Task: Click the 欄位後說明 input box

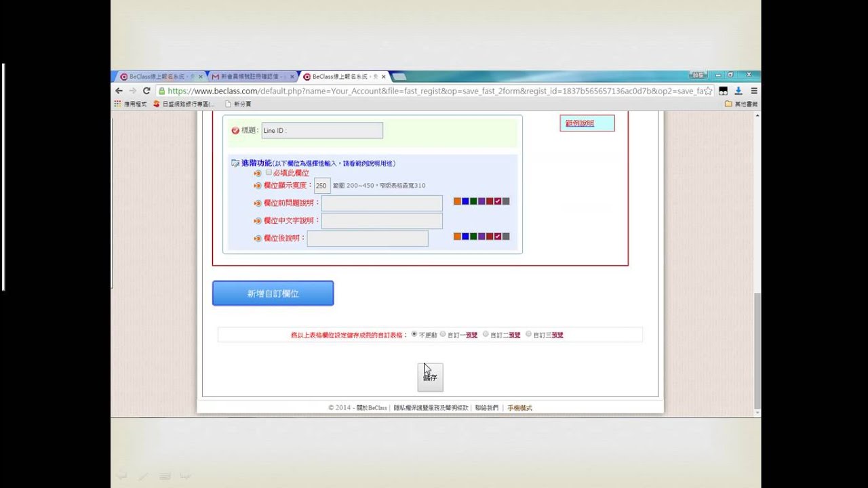Action: pos(368,238)
